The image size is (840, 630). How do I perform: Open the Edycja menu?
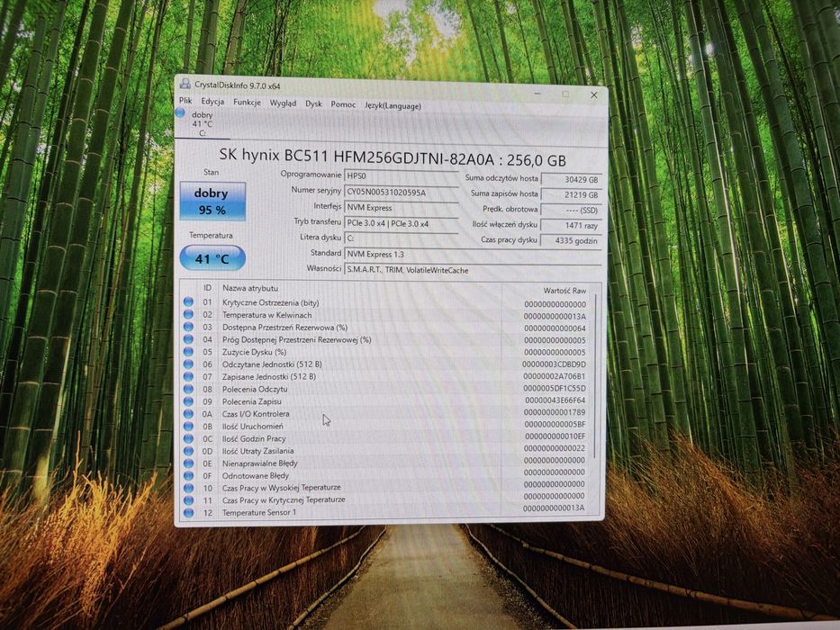point(212,101)
